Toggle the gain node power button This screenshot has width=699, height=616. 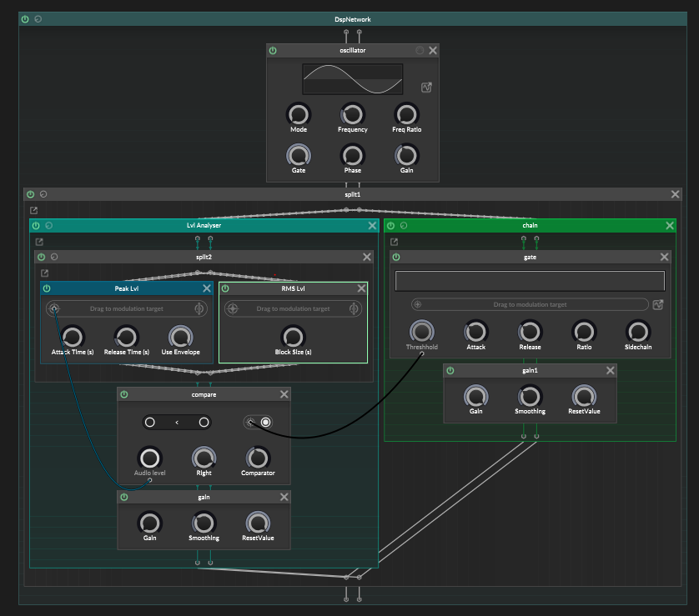tap(124, 497)
